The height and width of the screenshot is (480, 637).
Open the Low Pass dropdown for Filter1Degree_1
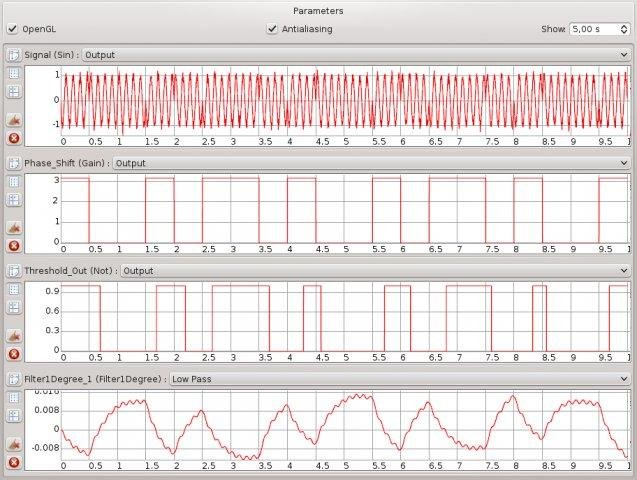click(400, 379)
